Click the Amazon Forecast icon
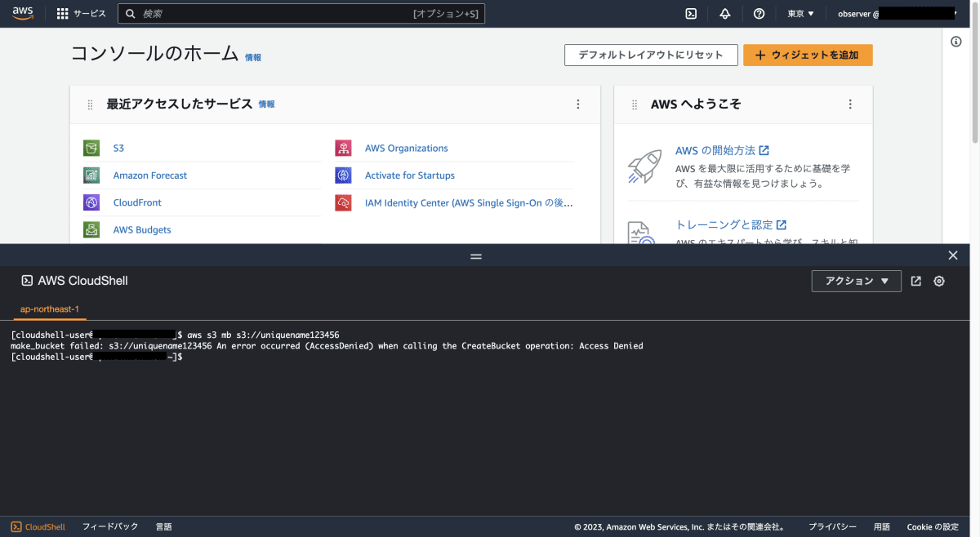This screenshot has height=537, width=980. pos(91,175)
